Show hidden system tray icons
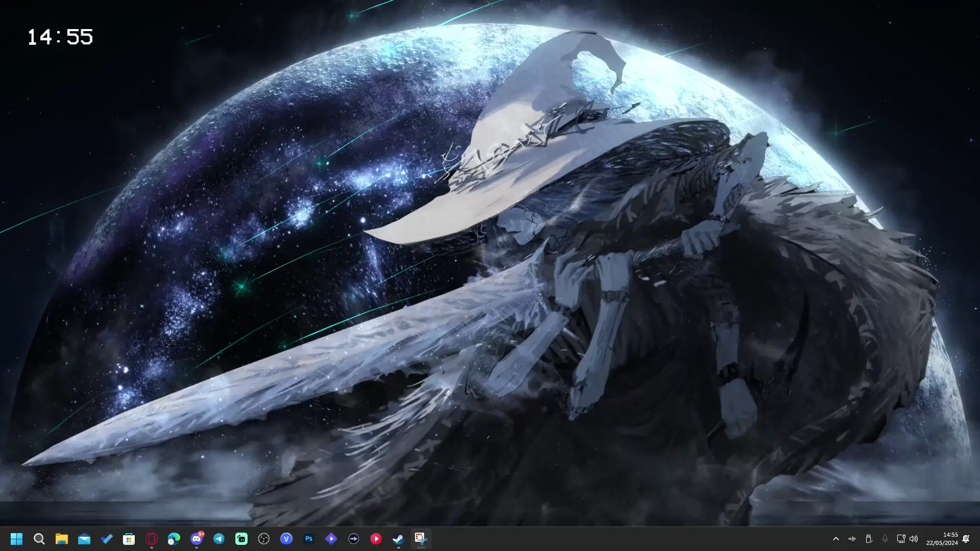 pos(836,539)
